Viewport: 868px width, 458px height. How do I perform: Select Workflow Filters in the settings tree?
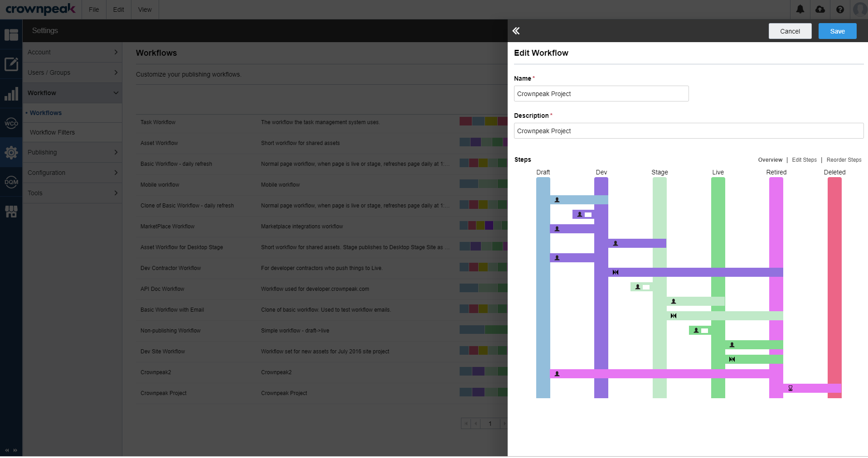pos(52,132)
